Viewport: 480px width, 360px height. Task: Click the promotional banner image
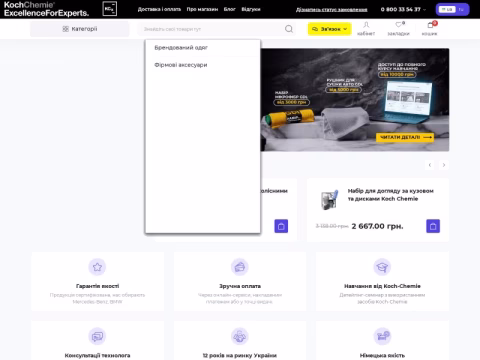[x=355, y=100]
